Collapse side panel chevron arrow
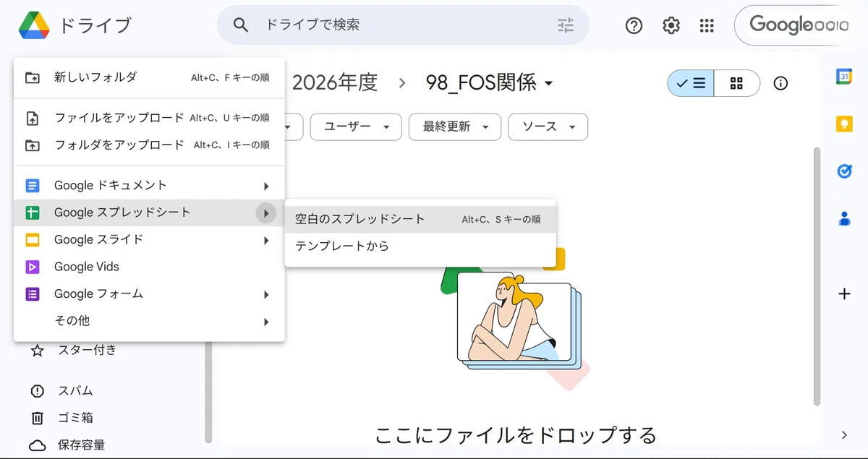 (844, 434)
